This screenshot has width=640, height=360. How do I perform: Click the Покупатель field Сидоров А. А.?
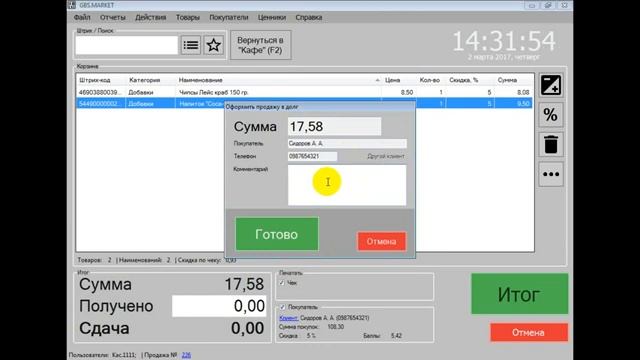tap(347, 144)
